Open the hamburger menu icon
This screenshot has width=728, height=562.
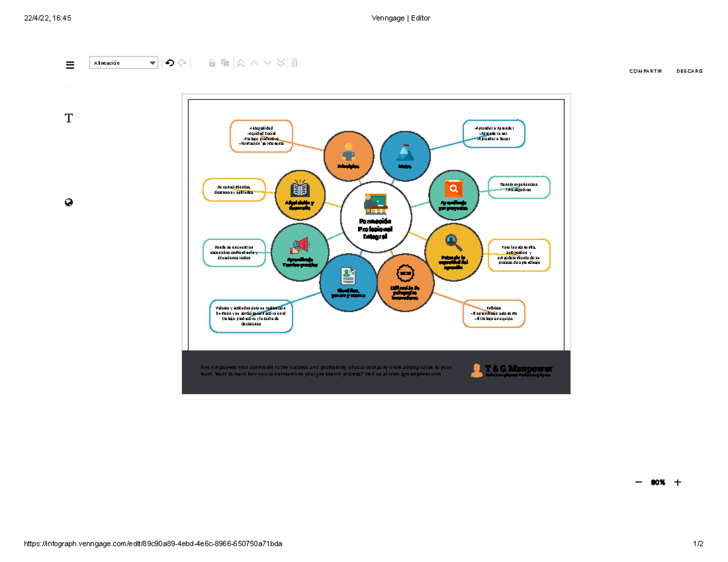70,65
